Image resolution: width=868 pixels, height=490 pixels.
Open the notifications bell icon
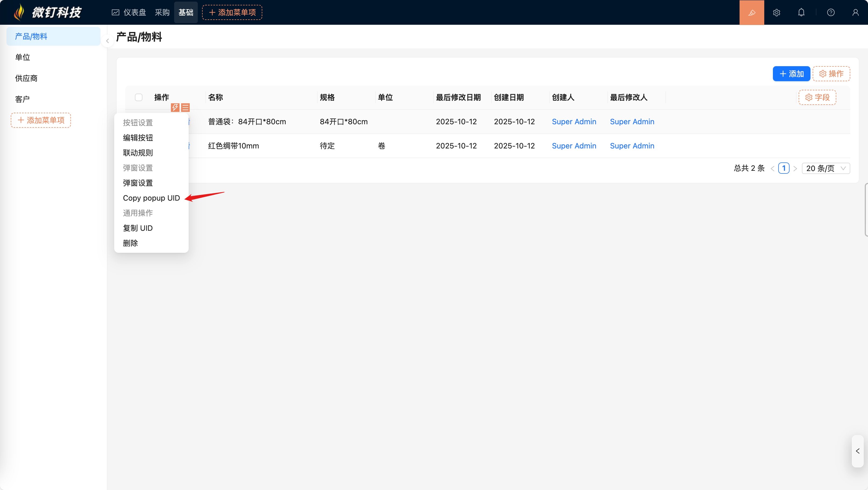[801, 12]
